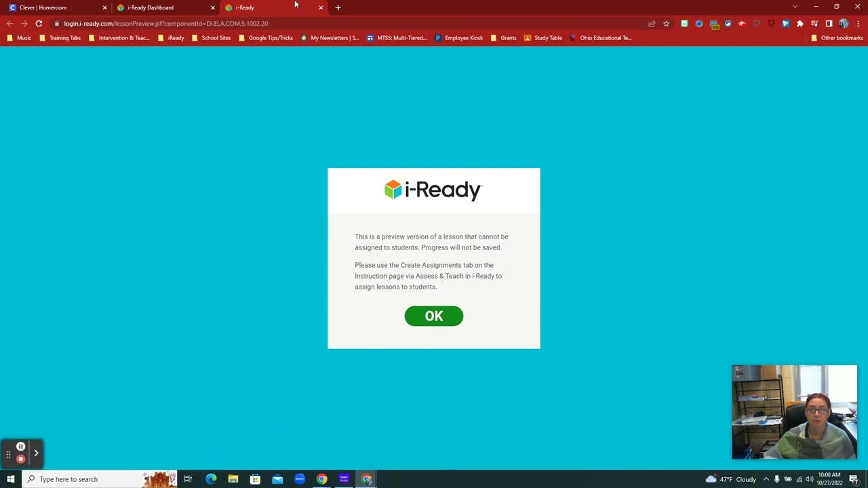Open the School Sites bookmarks folder

(x=211, y=38)
